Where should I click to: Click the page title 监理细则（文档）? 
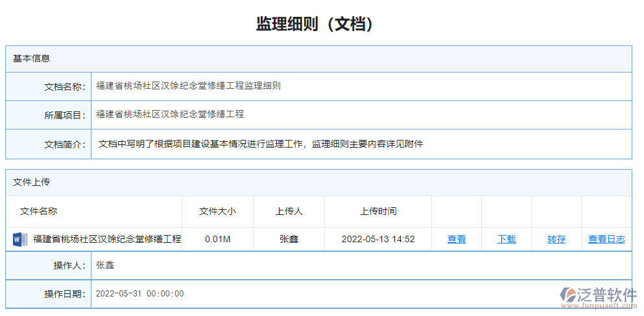[316, 24]
